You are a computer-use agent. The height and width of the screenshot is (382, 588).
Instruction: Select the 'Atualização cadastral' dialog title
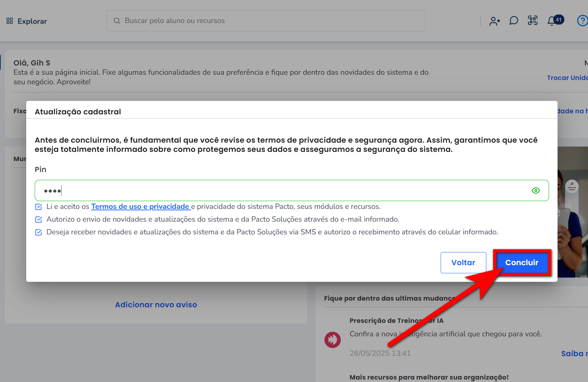78,112
